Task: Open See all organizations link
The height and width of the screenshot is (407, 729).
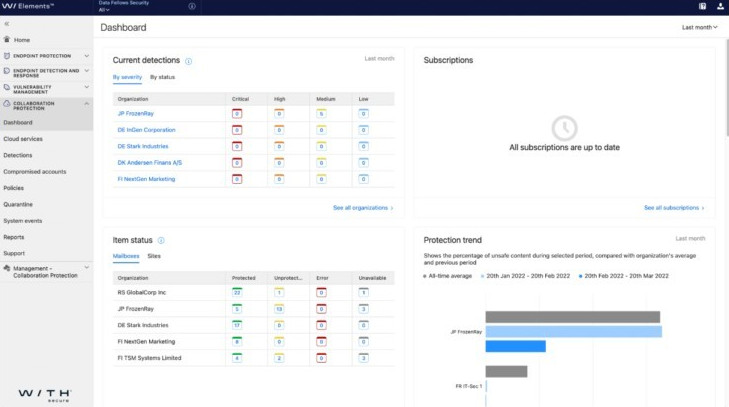Action: [x=363, y=208]
